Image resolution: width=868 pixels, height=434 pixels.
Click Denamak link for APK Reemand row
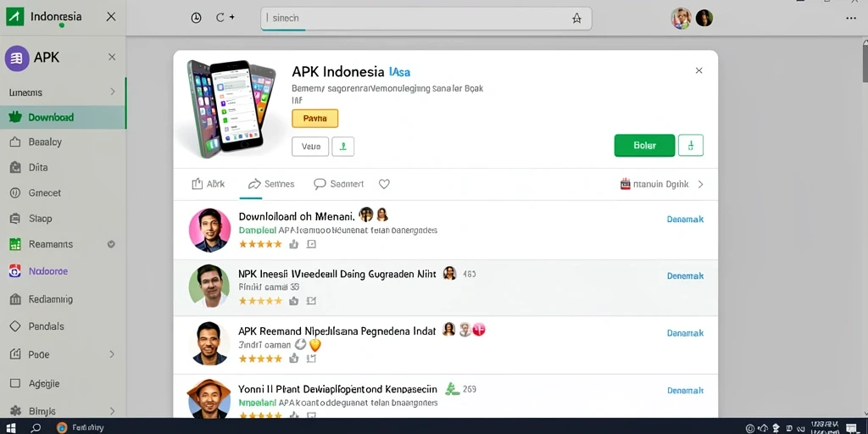click(x=685, y=333)
